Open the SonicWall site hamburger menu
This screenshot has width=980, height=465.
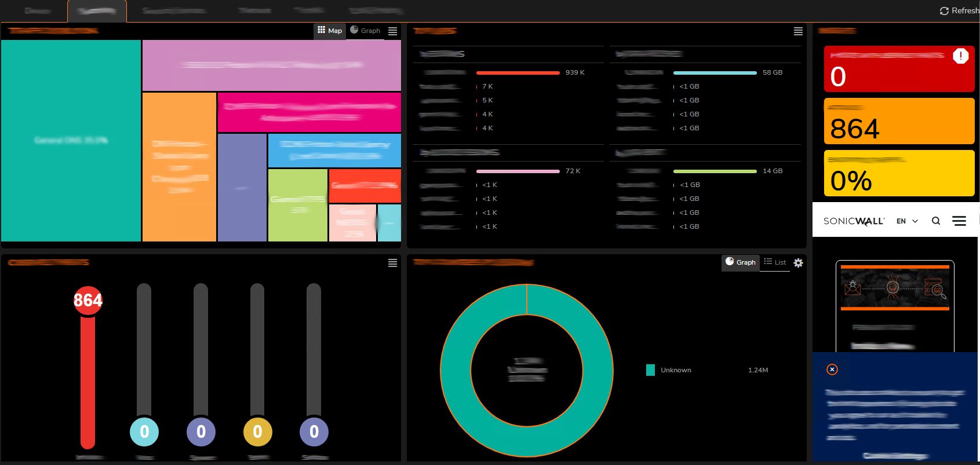click(959, 221)
